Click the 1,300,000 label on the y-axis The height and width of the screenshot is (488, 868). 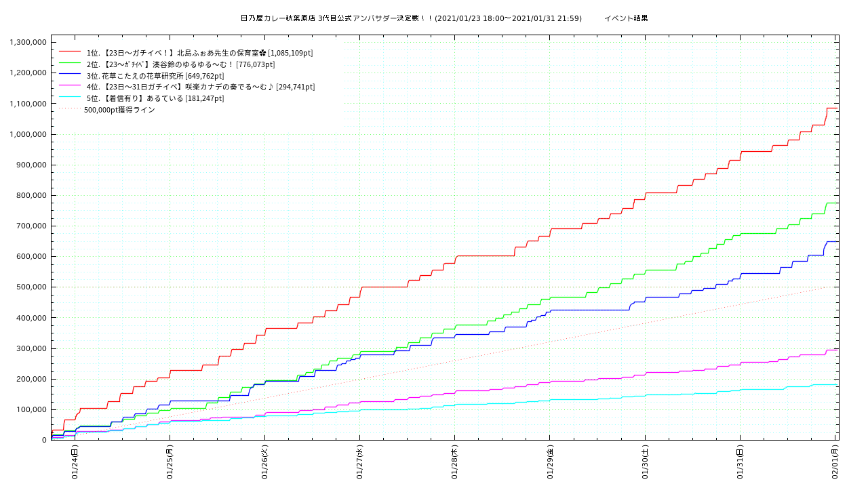point(27,42)
